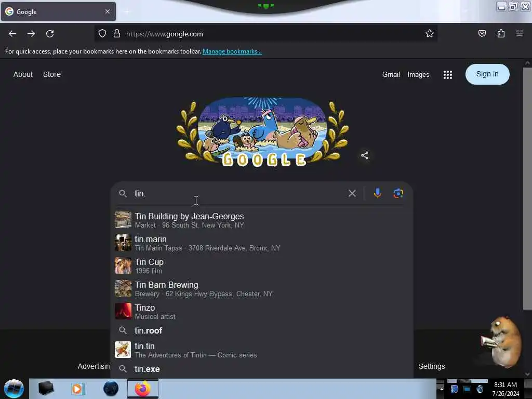Open Firefox application hamburger menu

[520, 33]
